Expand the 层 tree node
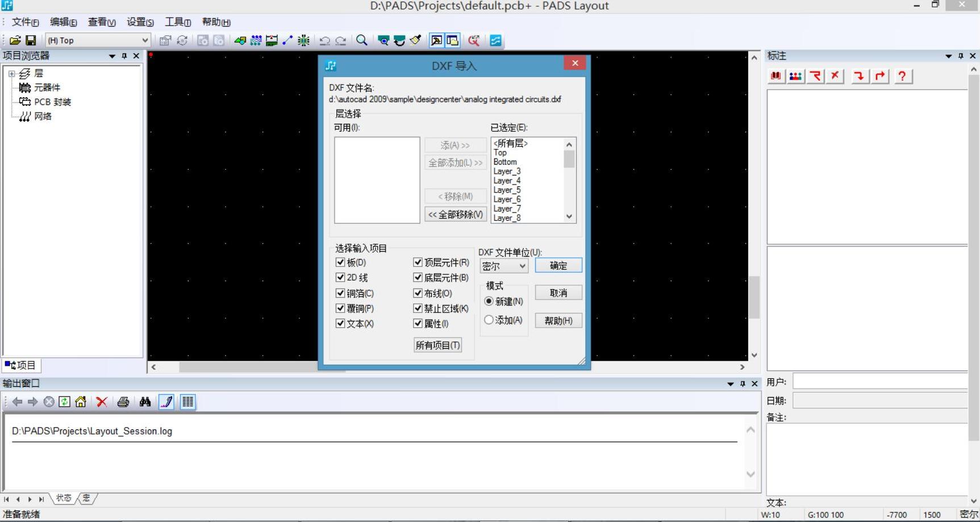 pyautogui.click(x=11, y=74)
